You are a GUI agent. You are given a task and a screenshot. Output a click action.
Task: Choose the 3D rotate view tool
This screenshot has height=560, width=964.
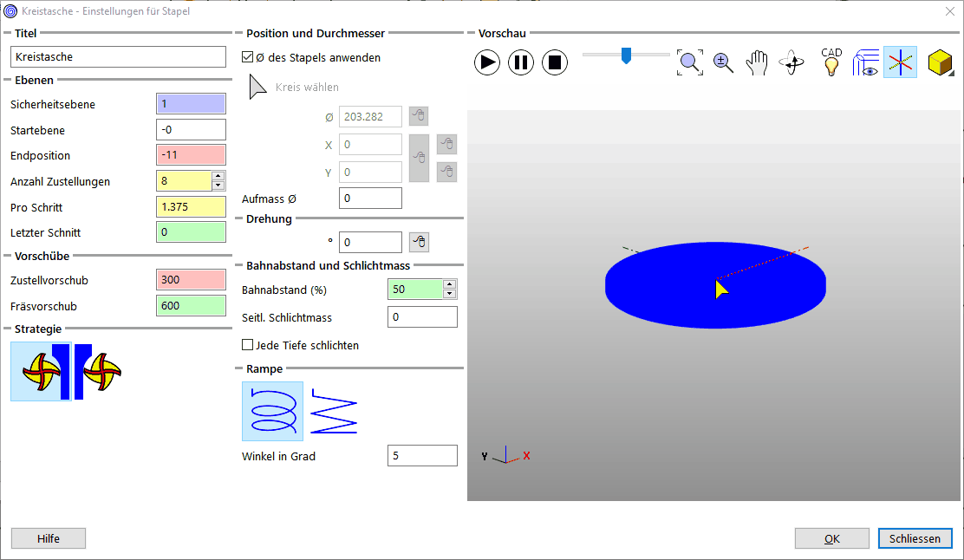[x=791, y=62]
